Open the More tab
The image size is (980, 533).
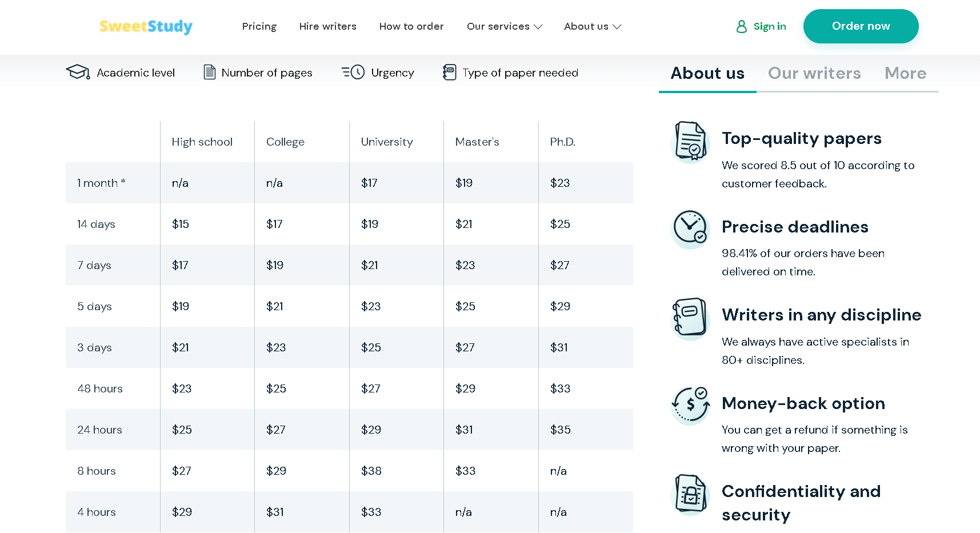point(905,73)
